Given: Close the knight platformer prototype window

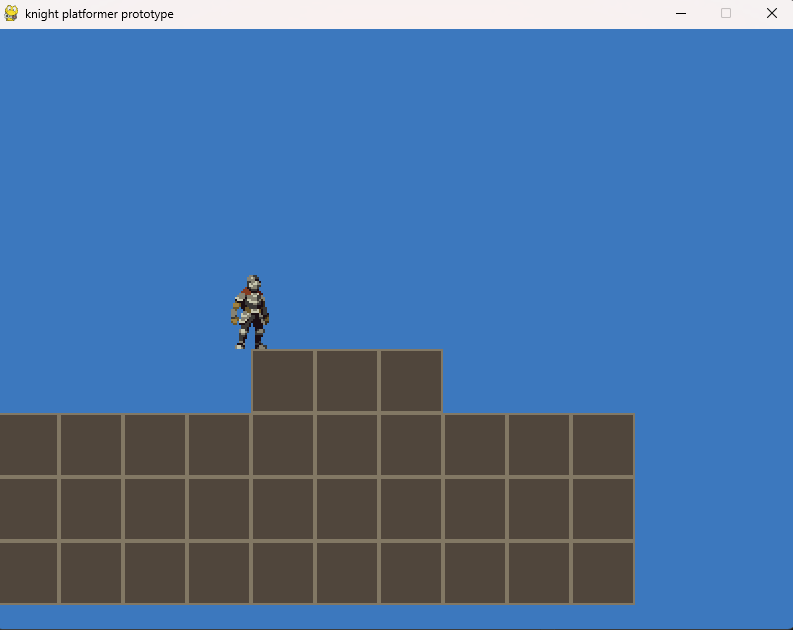Looking at the screenshot, I should [x=771, y=14].
